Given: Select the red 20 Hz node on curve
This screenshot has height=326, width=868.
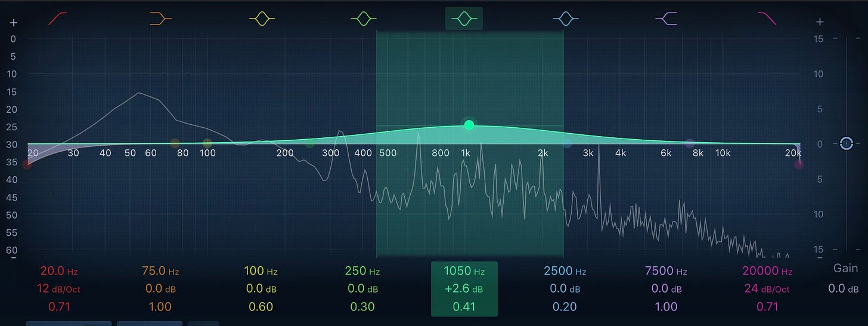Looking at the screenshot, I should pos(26,164).
